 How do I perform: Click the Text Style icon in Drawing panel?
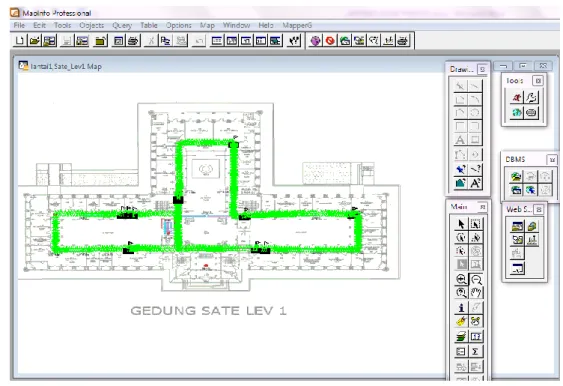(x=475, y=183)
